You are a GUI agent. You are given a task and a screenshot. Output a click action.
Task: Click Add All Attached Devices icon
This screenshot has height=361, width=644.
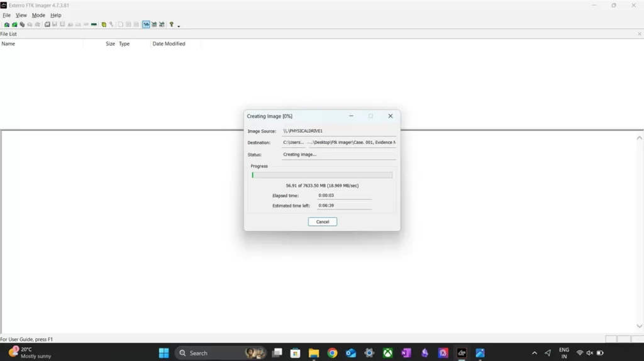point(14,25)
